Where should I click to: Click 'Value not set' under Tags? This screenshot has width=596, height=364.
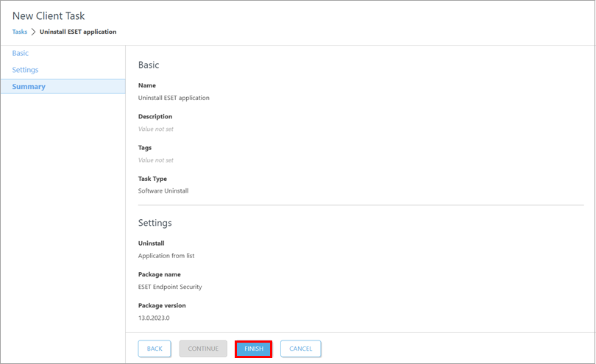pos(156,160)
